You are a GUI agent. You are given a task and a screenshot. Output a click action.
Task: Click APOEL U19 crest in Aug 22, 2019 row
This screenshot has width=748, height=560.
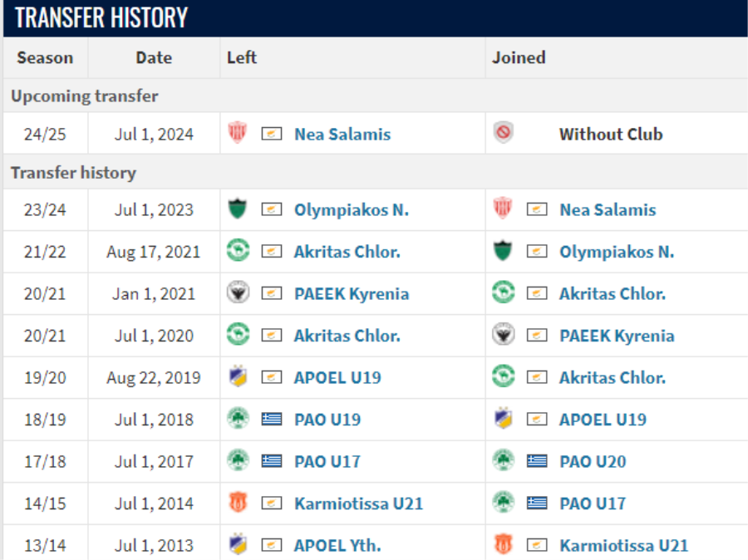238,377
